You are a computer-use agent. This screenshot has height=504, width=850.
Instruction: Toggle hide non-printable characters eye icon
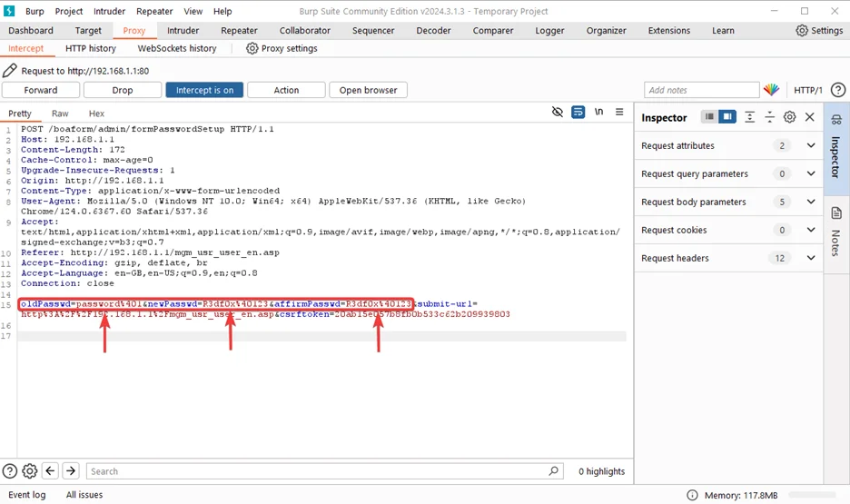558,113
